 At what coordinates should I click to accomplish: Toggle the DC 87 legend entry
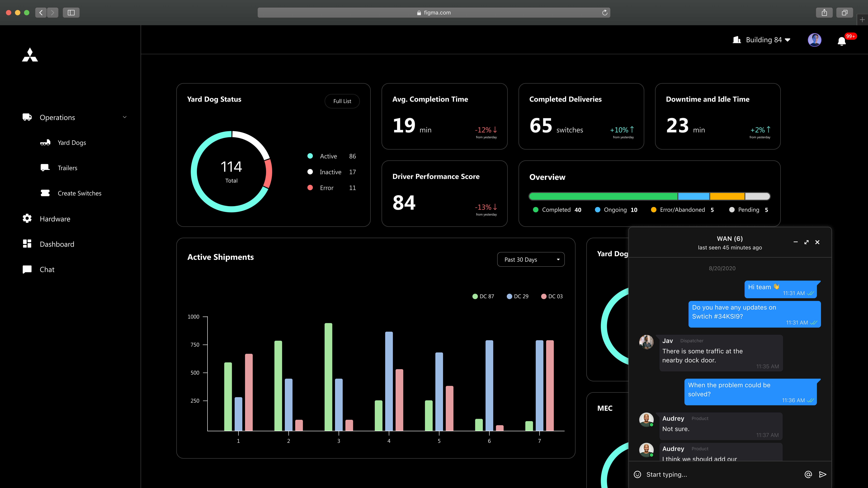tap(483, 296)
